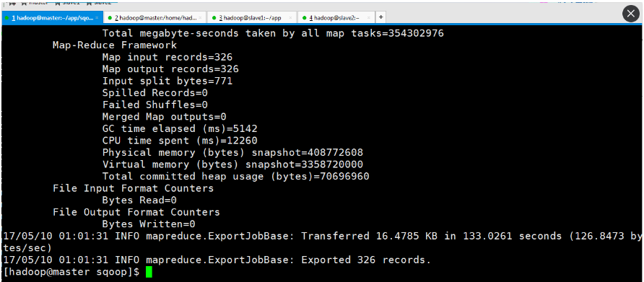644x282 pixels.
Task: Close tab 2 hadoop@master:/home/had...
Action: click(x=201, y=17)
